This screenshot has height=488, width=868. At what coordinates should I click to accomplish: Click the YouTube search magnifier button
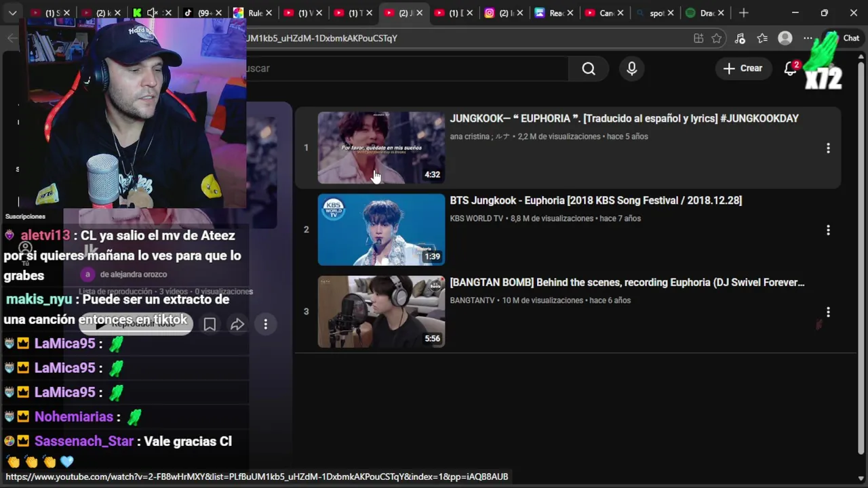pyautogui.click(x=589, y=68)
